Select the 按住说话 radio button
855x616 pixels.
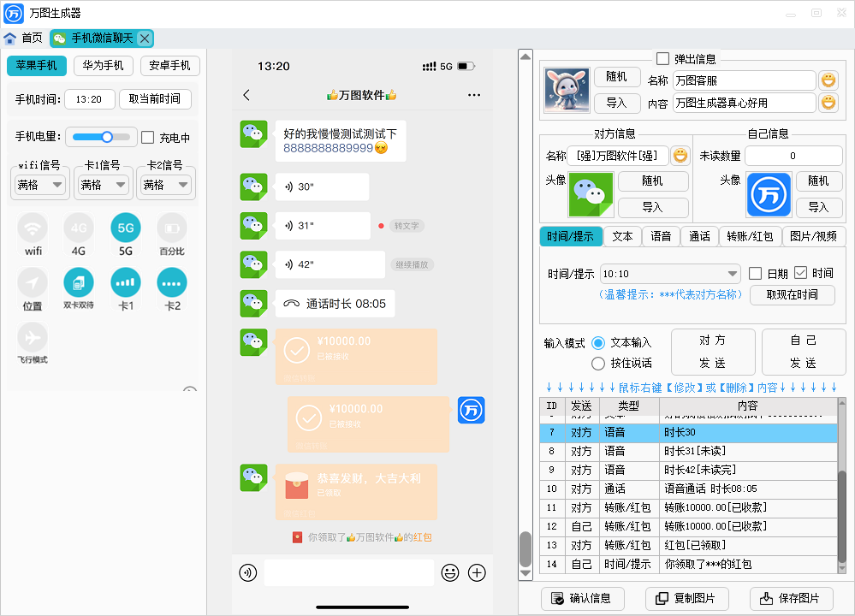click(x=598, y=363)
